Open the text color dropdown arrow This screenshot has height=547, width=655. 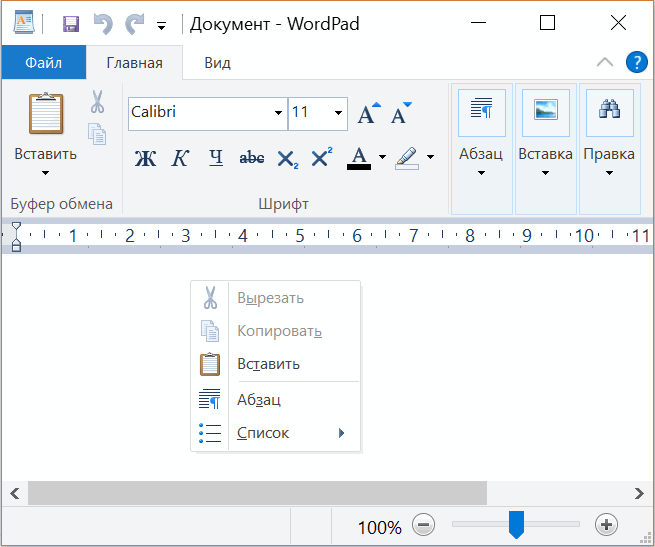pos(382,157)
